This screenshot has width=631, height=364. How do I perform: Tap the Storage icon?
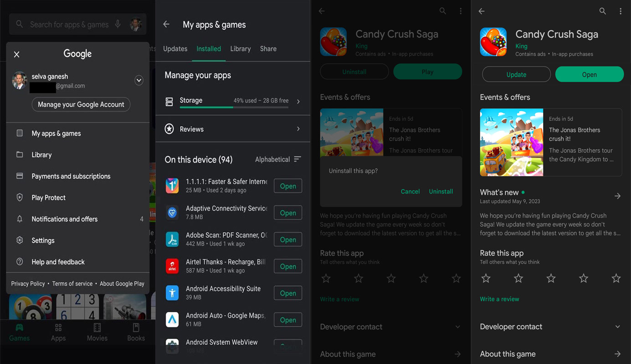click(x=169, y=101)
